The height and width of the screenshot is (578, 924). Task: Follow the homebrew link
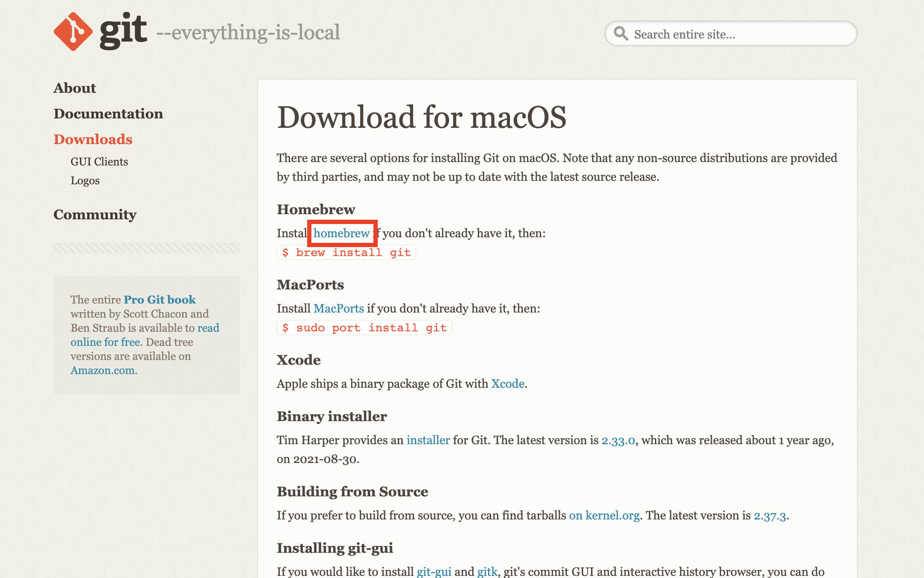[x=341, y=233]
